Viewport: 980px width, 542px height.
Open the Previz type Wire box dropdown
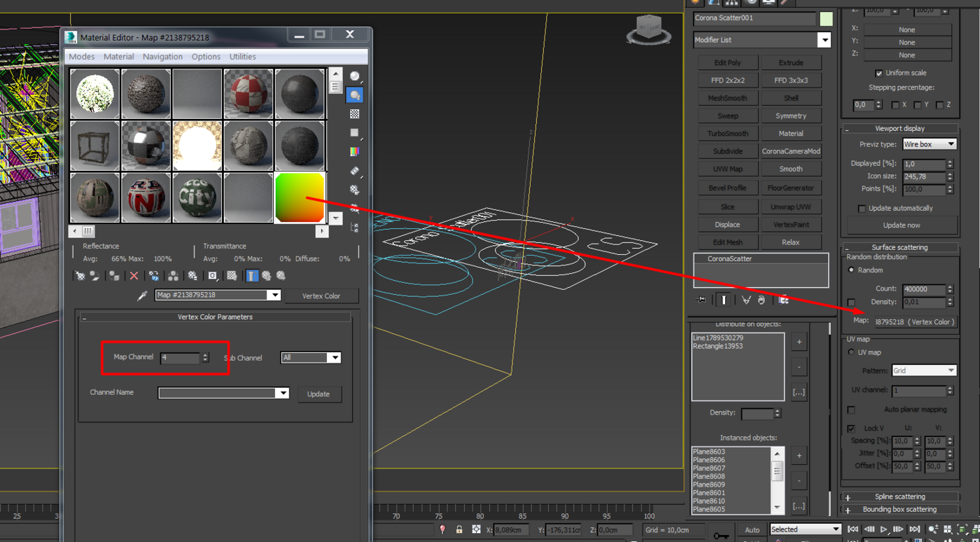point(929,144)
